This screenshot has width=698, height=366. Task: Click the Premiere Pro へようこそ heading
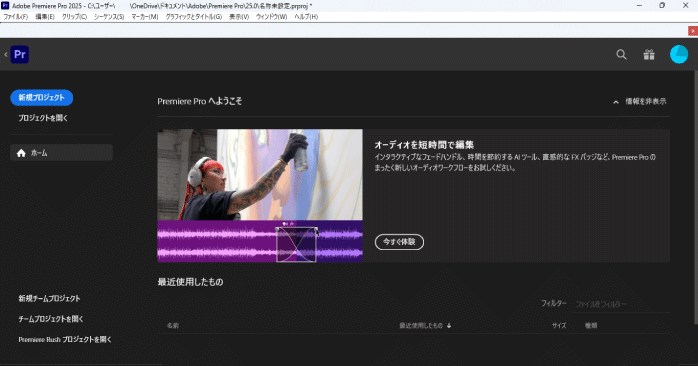point(199,102)
